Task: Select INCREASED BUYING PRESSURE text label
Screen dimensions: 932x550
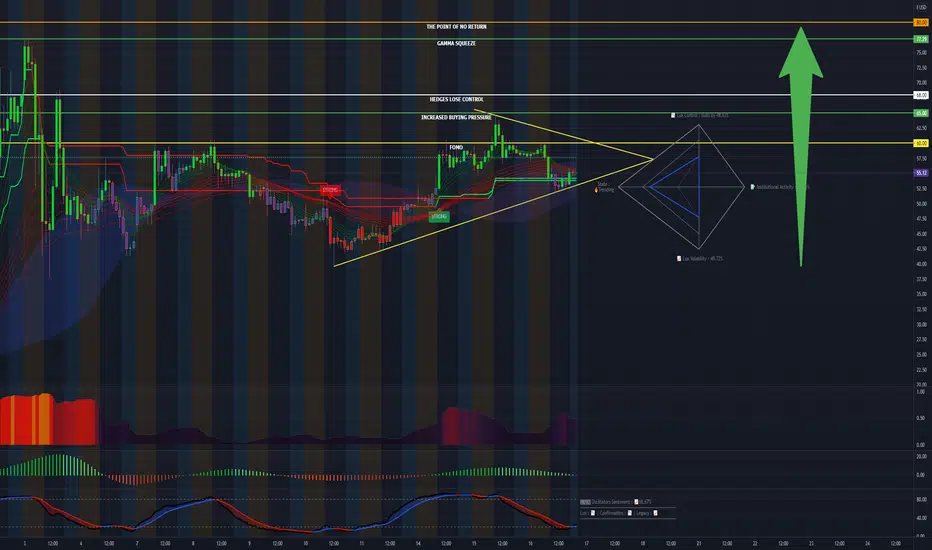Action: tap(456, 118)
